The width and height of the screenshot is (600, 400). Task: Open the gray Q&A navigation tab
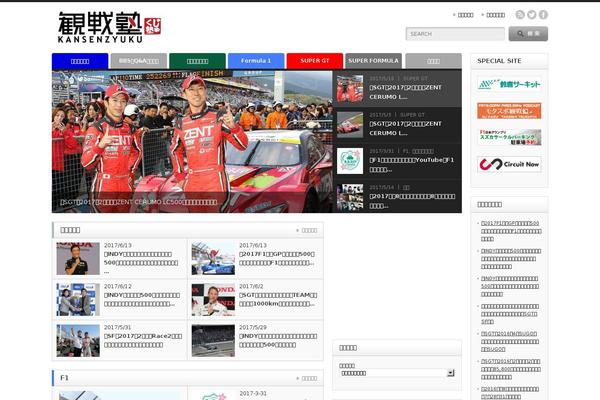click(139, 61)
